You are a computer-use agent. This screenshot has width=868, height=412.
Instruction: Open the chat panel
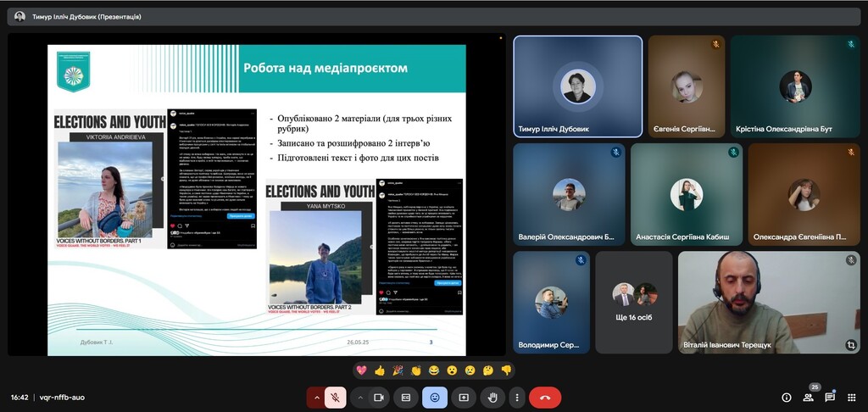click(x=830, y=397)
